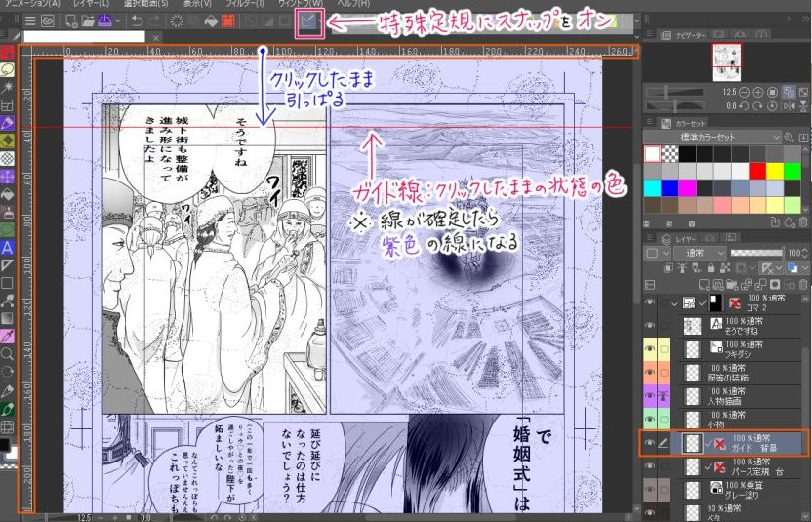812x522 pixels.
Task: Hide the グレー塗り layer
Action: 649,490
